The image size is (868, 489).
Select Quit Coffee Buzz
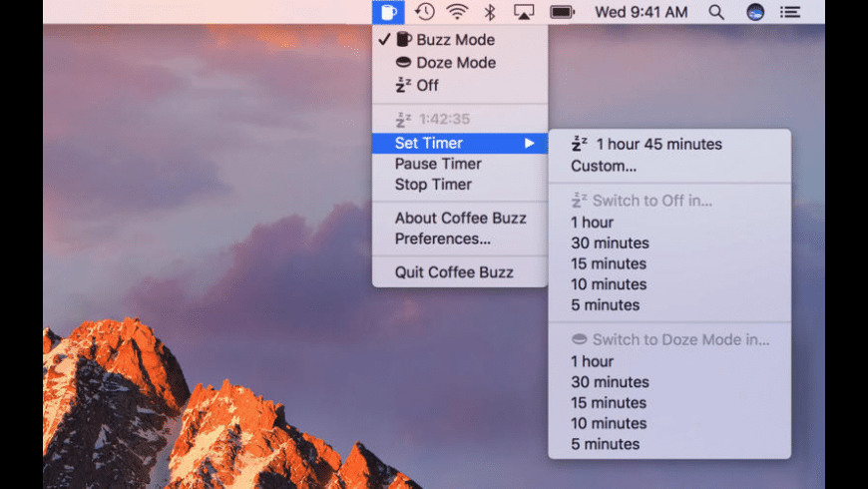pos(460,272)
